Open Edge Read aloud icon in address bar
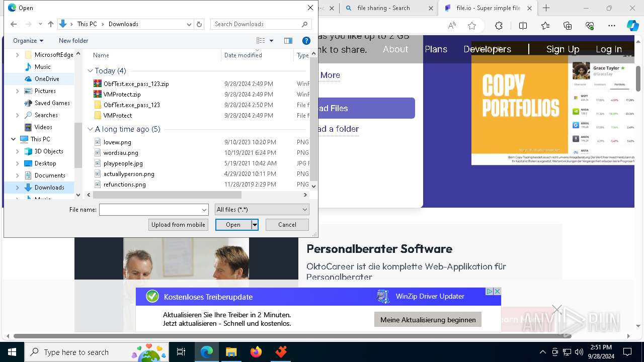Image resolution: width=644 pixels, height=362 pixels. pos(452,26)
